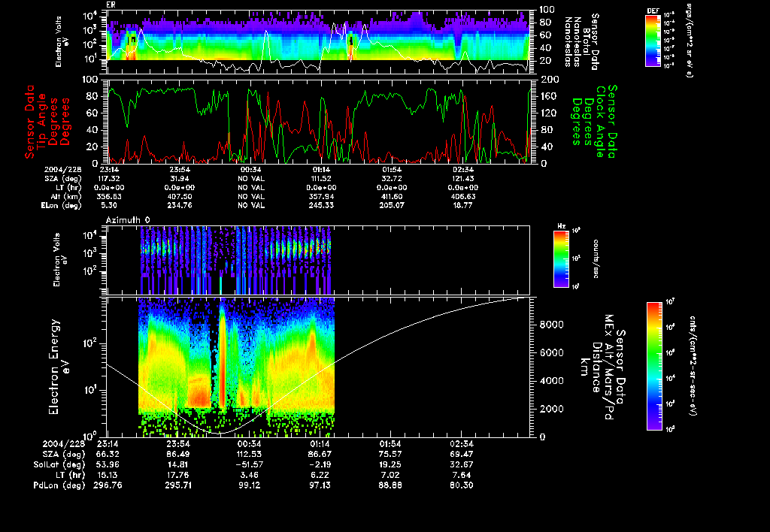770x532 pixels.
Task: Click the cnts/(cm**2-sr-sec-eV) color bar
Action: 654,366
